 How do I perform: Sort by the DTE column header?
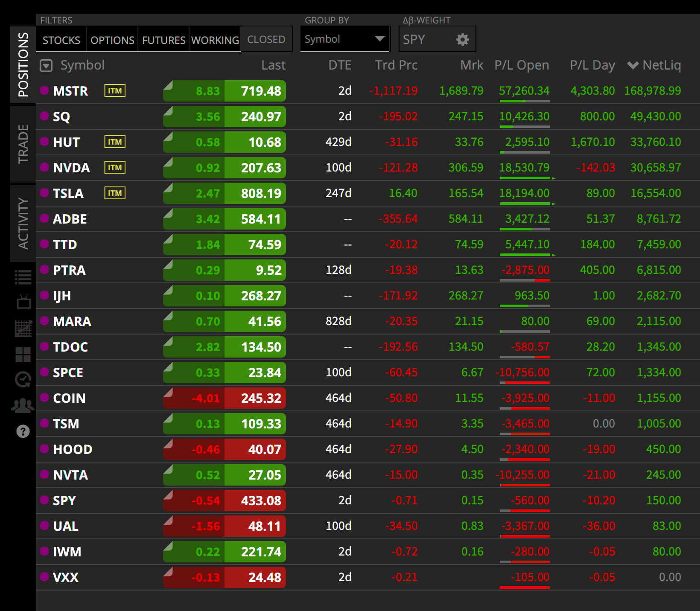pos(340,65)
